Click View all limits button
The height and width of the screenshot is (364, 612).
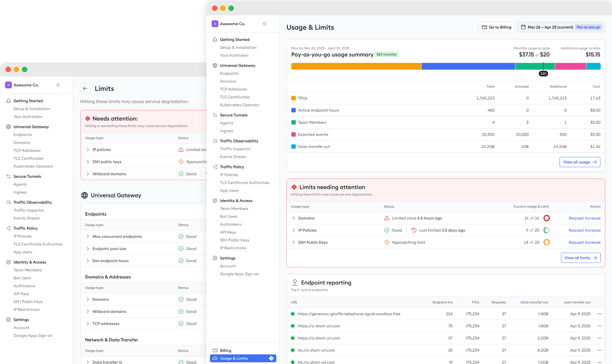[581, 258]
